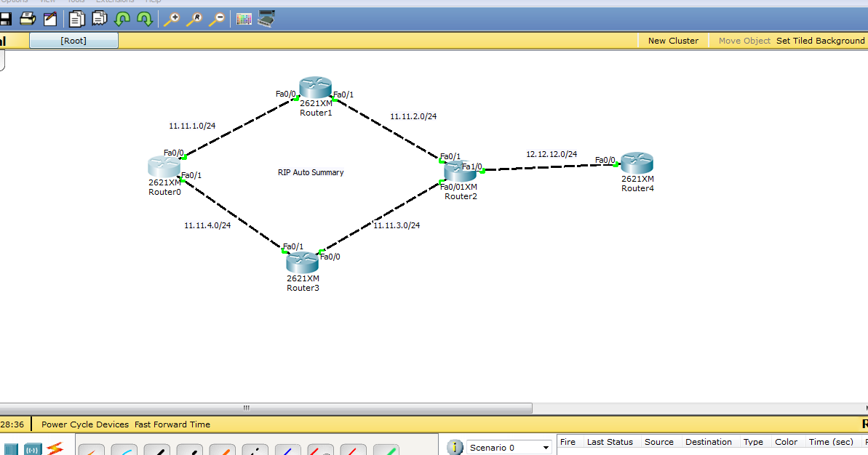Pick the lightning-bolt automatic connection type
This screenshot has width=868, height=455.
pos(92,449)
